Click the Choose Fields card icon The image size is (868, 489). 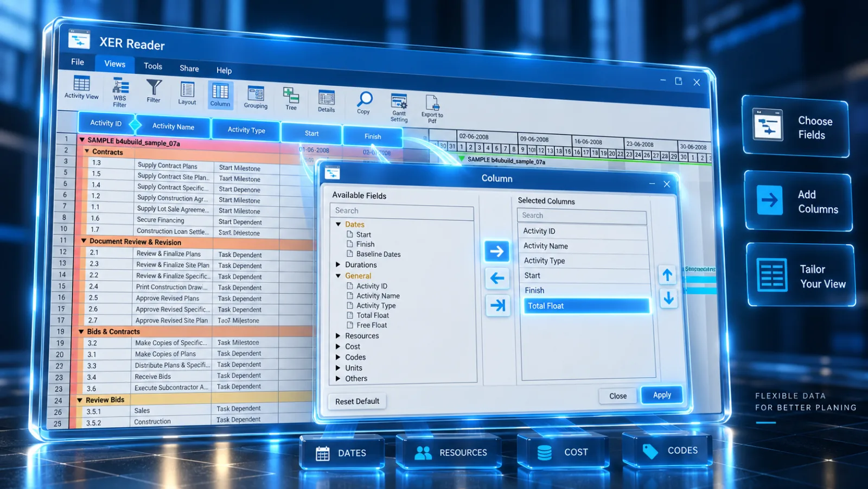click(x=768, y=124)
